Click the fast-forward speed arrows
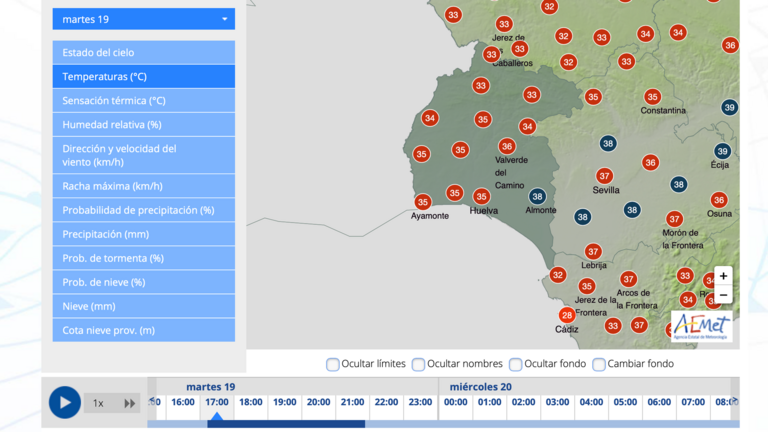Viewport: 768px width, 432px height. [x=129, y=403]
